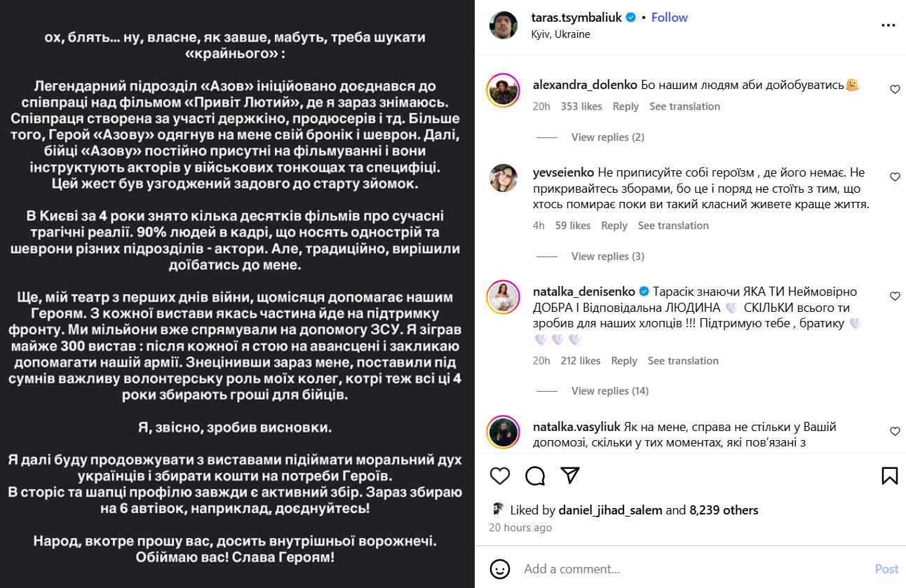
Task: Click the Add a comment field
Action: point(687,568)
